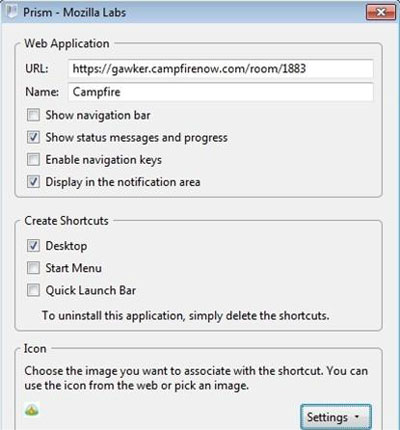Click the Create Shortcuts group heading
Viewport: 400px width, 430px height.
tap(66, 221)
